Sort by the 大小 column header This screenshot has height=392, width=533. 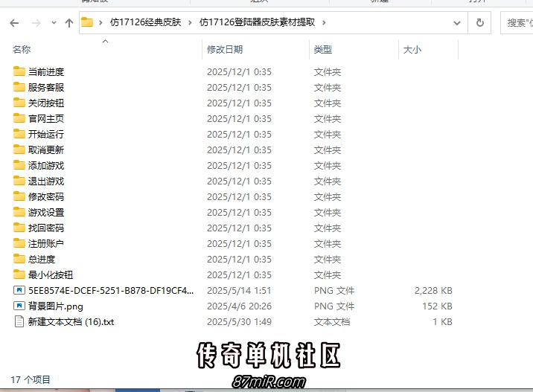click(412, 50)
